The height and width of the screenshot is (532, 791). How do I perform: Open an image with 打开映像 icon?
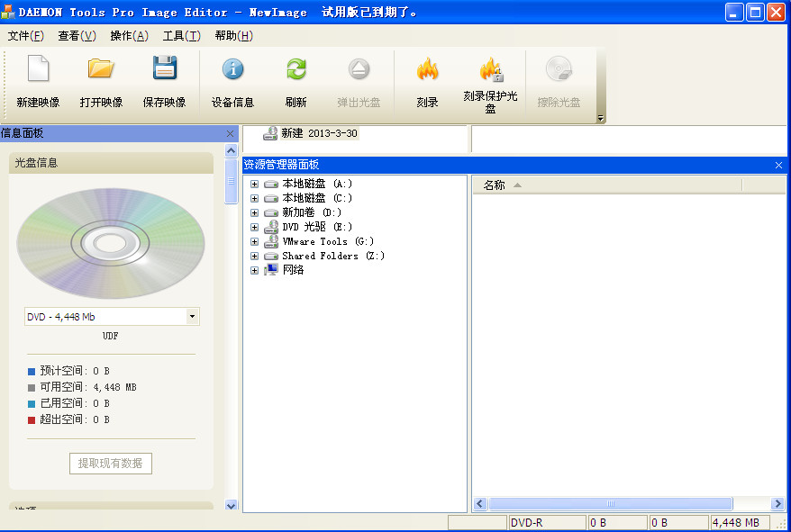[x=101, y=68]
